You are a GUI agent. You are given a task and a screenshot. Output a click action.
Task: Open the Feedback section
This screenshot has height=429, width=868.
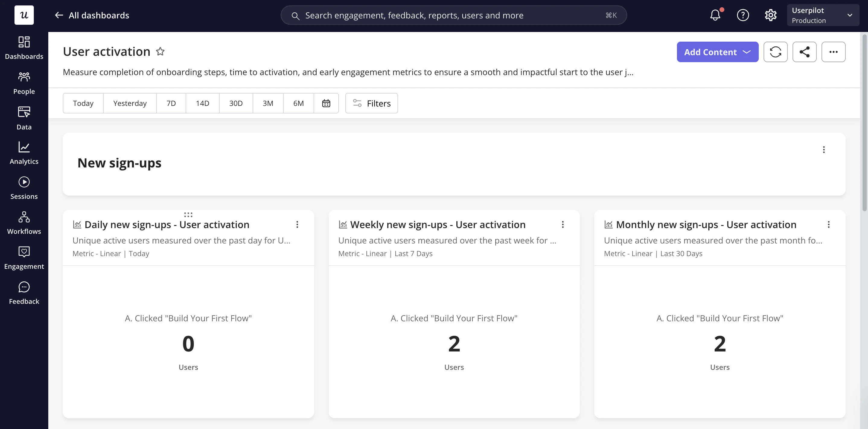24,293
